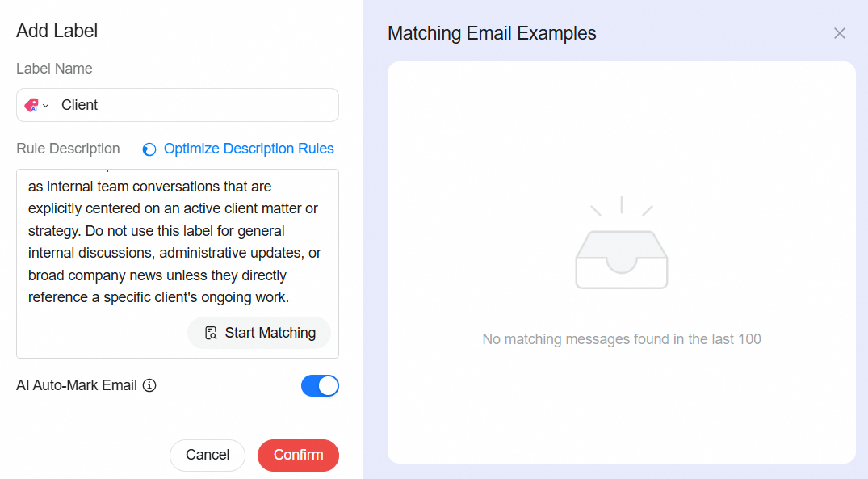
Task: Confirm adding the Client label
Action: (299, 456)
